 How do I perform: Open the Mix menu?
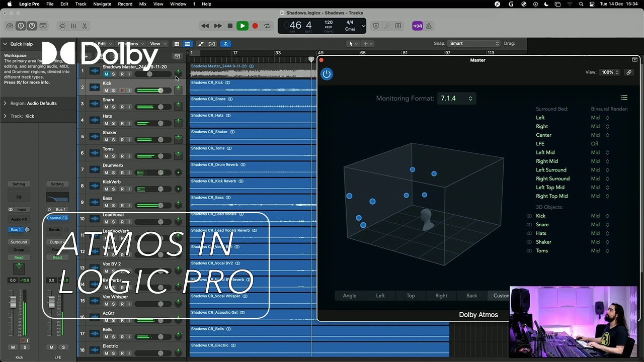click(142, 4)
